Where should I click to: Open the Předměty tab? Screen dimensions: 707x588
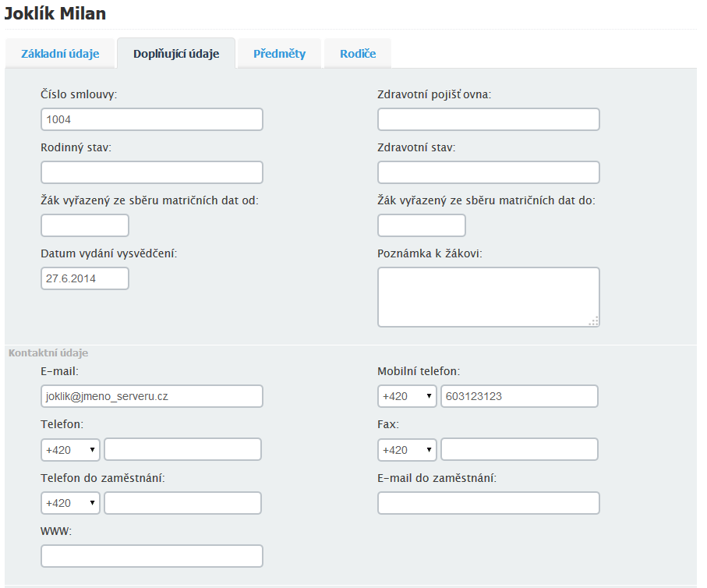pos(279,54)
